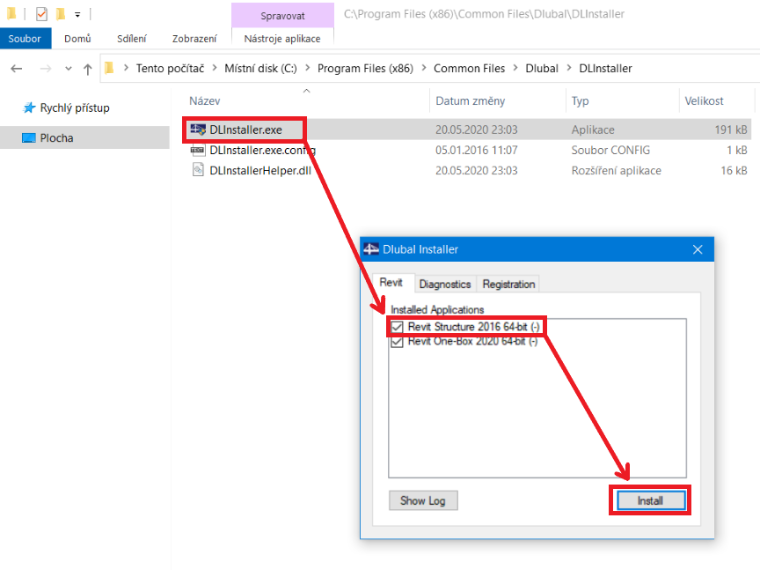Image resolution: width=760 pixels, height=570 pixels.
Task: Open the Soubor file menu
Action: click(x=25, y=39)
